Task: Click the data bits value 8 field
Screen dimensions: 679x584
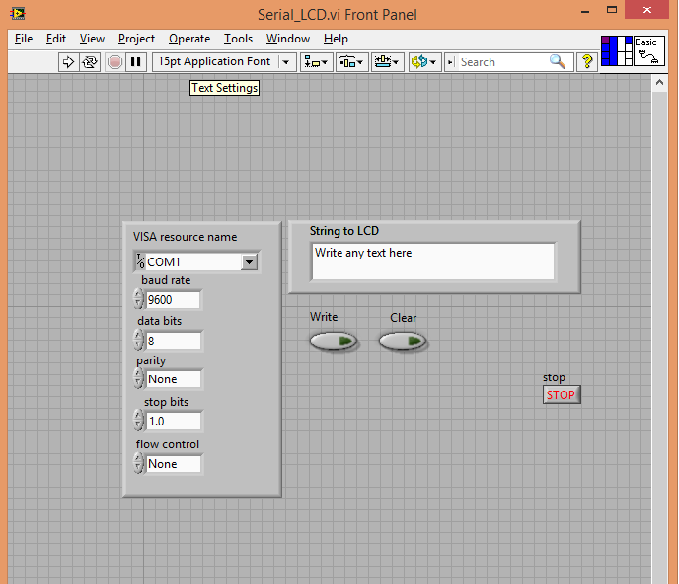Action: pyautogui.click(x=173, y=341)
